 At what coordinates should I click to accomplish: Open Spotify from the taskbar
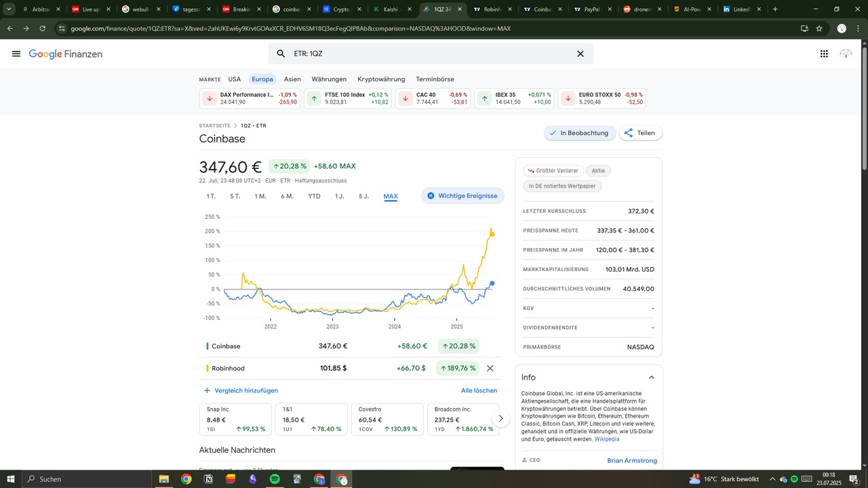pos(275,479)
